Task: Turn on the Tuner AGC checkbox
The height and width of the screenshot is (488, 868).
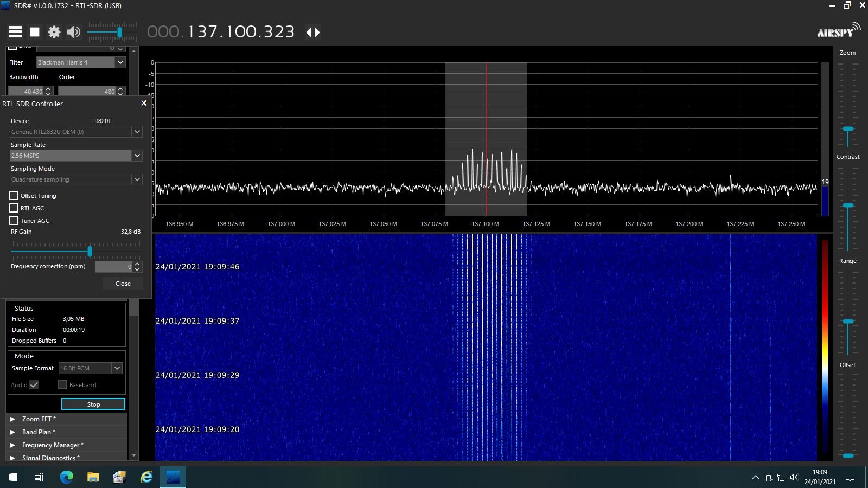Action: [14, 221]
